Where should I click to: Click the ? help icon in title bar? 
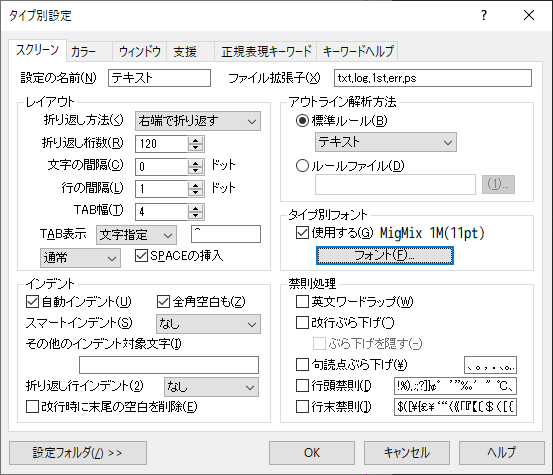pos(484,15)
